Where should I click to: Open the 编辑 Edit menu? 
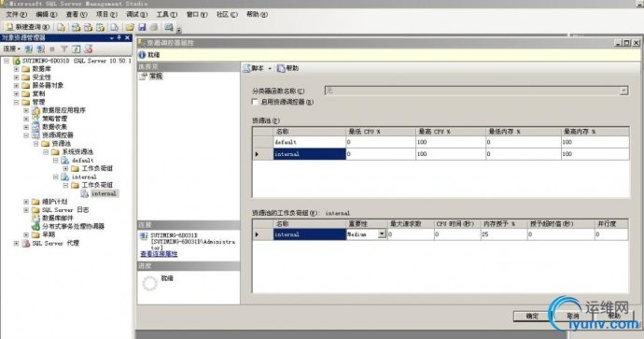47,14
